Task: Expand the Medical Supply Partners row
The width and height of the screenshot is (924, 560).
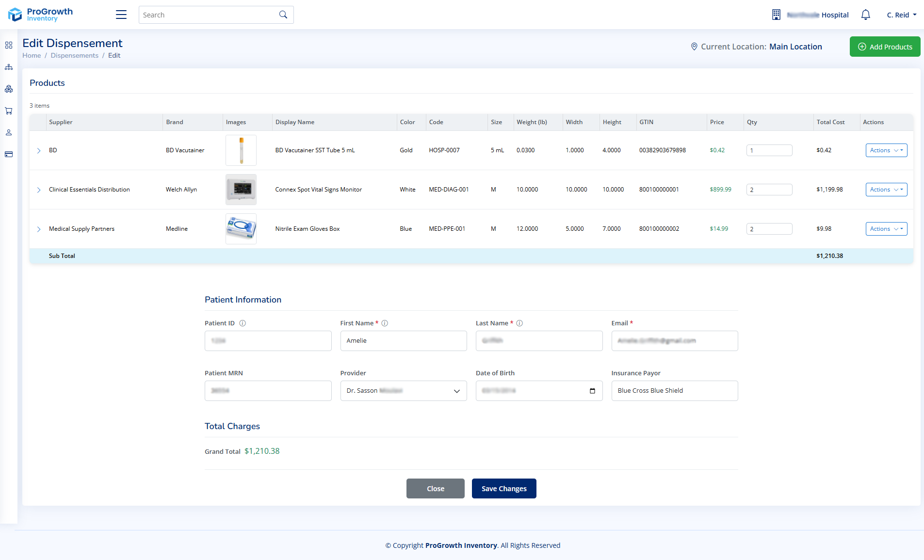Action: 39,229
